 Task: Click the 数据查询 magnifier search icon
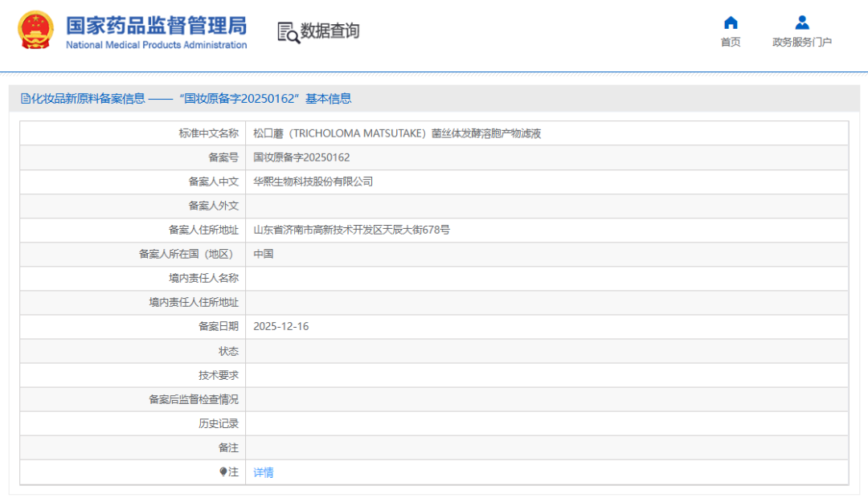click(287, 31)
